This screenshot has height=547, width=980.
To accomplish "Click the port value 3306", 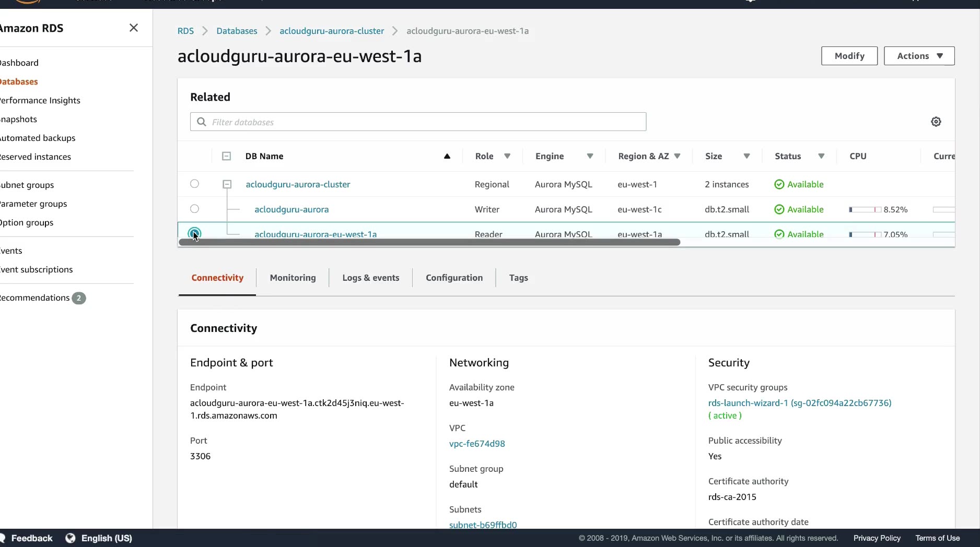I will [x=200, y=456].
